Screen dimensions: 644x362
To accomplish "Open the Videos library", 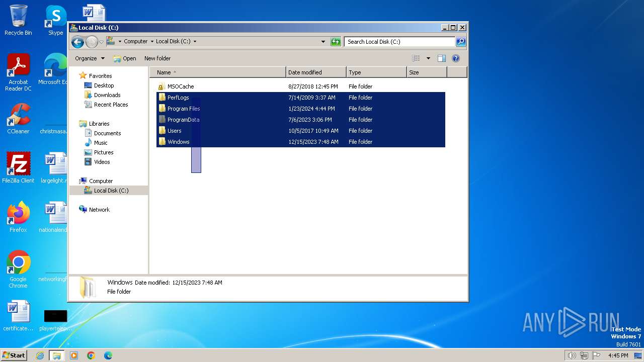I will (x=102, y=162).
